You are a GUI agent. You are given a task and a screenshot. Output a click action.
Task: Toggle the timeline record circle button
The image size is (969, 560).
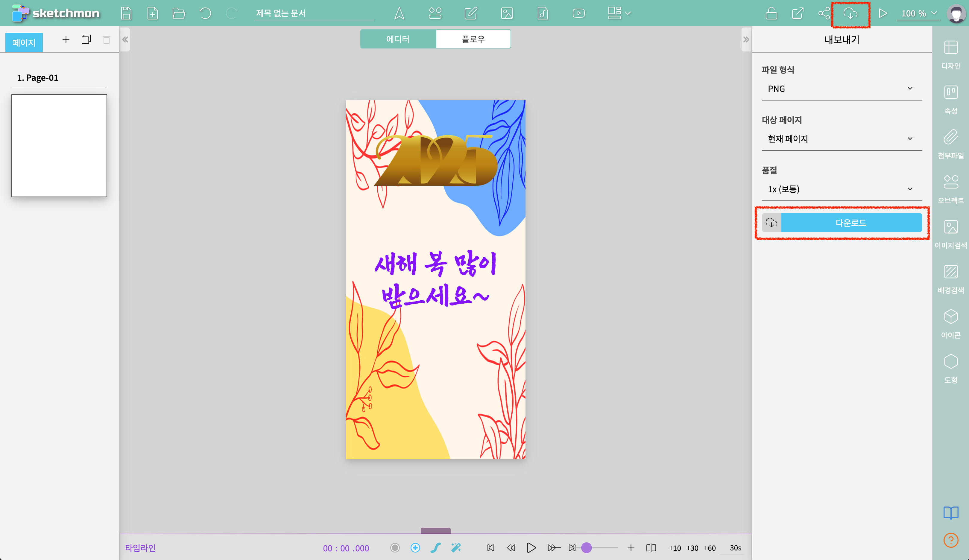395,548
